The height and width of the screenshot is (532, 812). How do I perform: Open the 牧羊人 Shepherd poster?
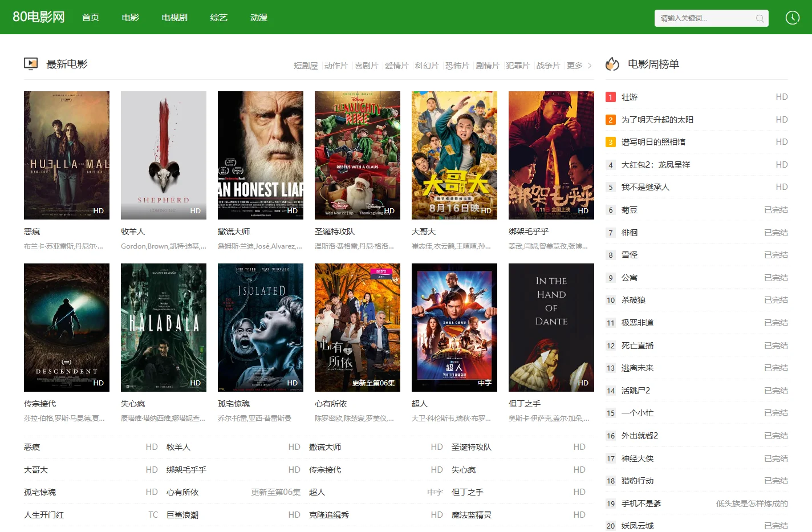coord(164,155)
